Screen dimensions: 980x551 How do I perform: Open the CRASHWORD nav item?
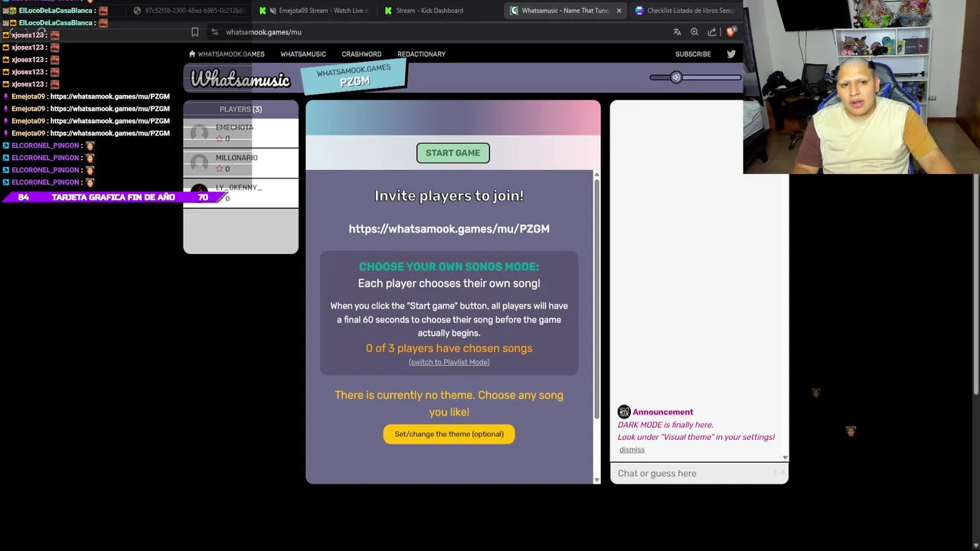pyautogui.click(x=361, y=54)
